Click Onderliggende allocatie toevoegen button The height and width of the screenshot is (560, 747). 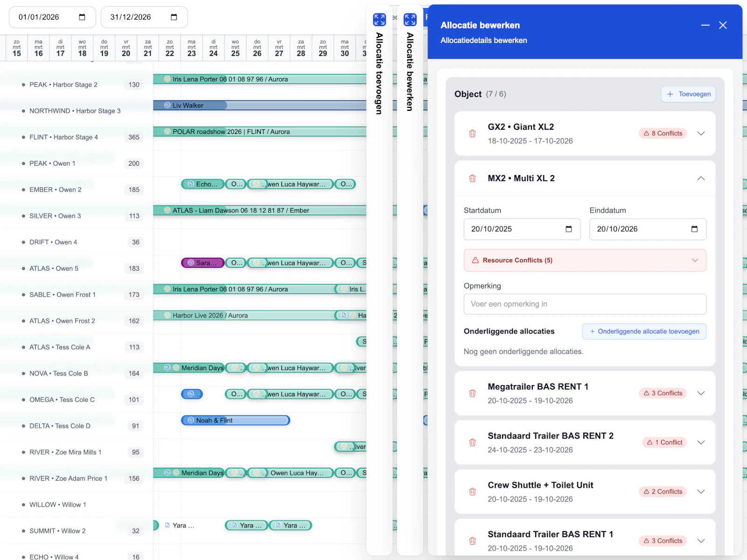tap(644, 331)
